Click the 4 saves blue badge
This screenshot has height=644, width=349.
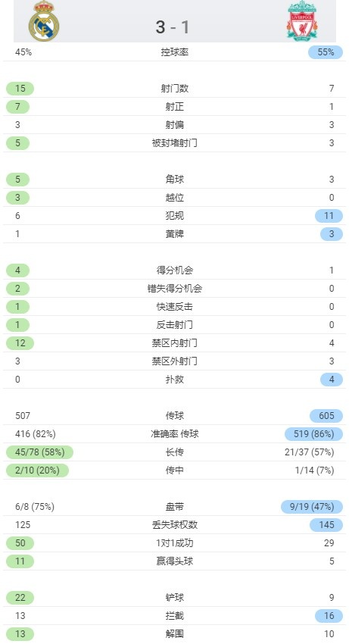click(332, 380)
